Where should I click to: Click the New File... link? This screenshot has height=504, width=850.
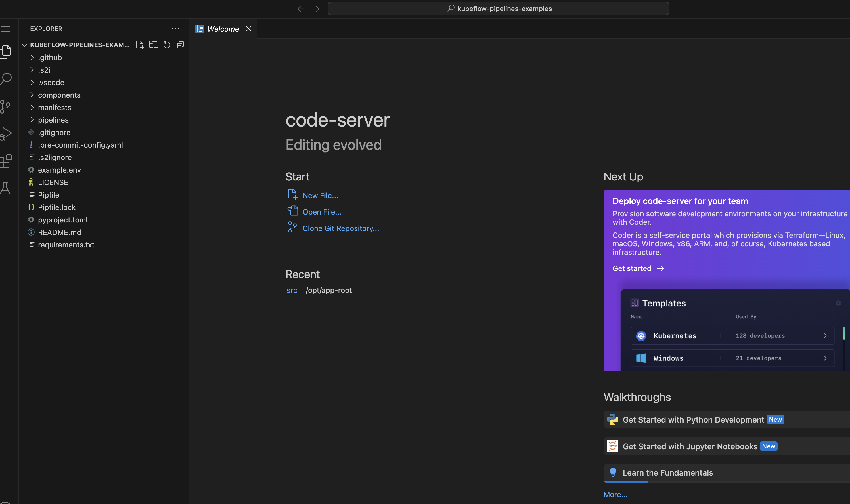(320, 196)
